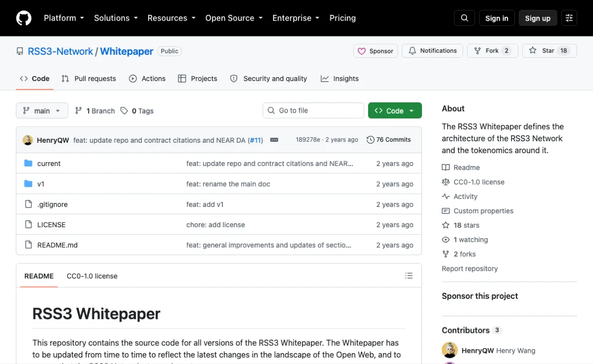View the 2 forks link
The height and width of the screenshot is (364, 593).
(459, 253)
